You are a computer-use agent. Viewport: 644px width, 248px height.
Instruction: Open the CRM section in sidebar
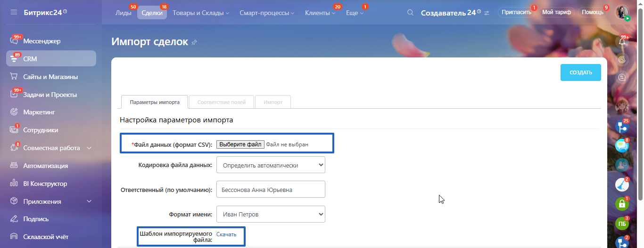pos(51,59)
